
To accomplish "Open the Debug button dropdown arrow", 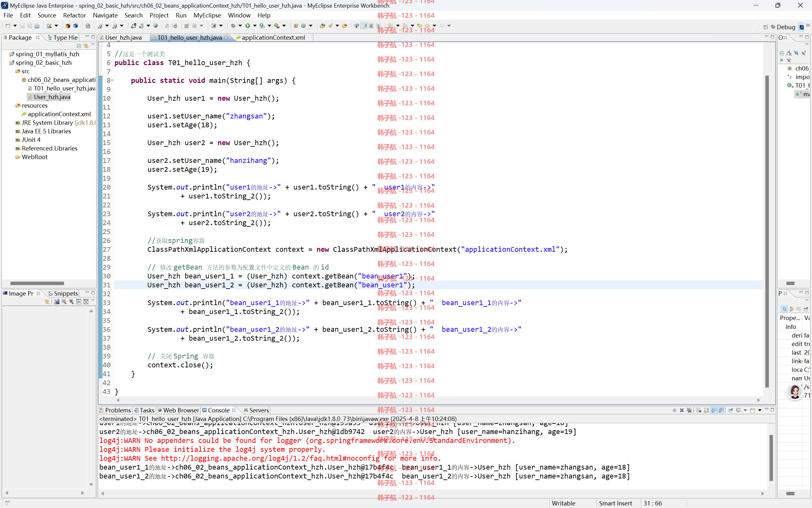I will tap(240, 26).
